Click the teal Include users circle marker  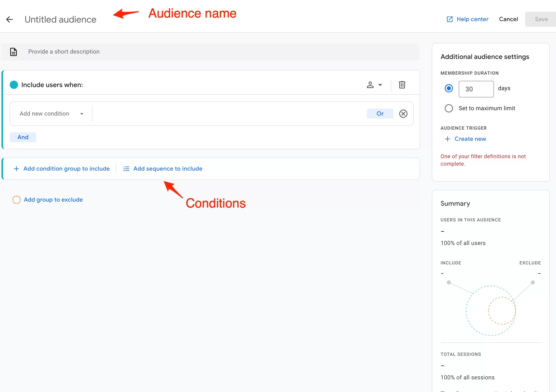click(x=14, y=85)
